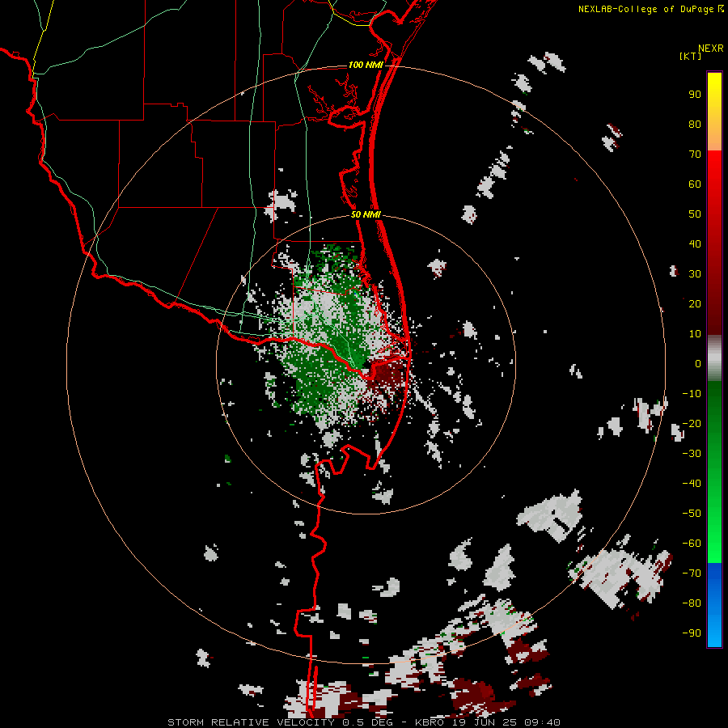Click the '19 JUN 25' date stamp

tap(485, 722)
